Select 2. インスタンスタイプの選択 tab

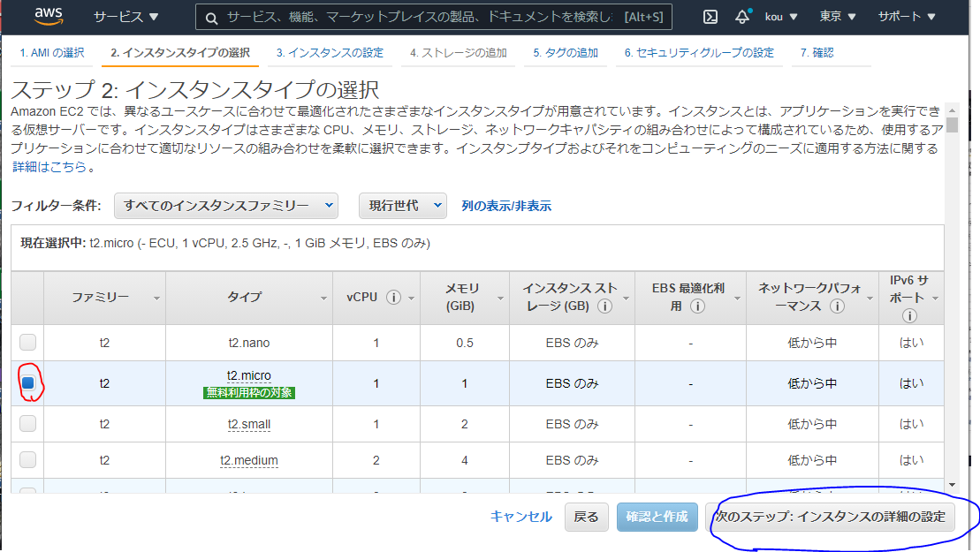(180, 53)
